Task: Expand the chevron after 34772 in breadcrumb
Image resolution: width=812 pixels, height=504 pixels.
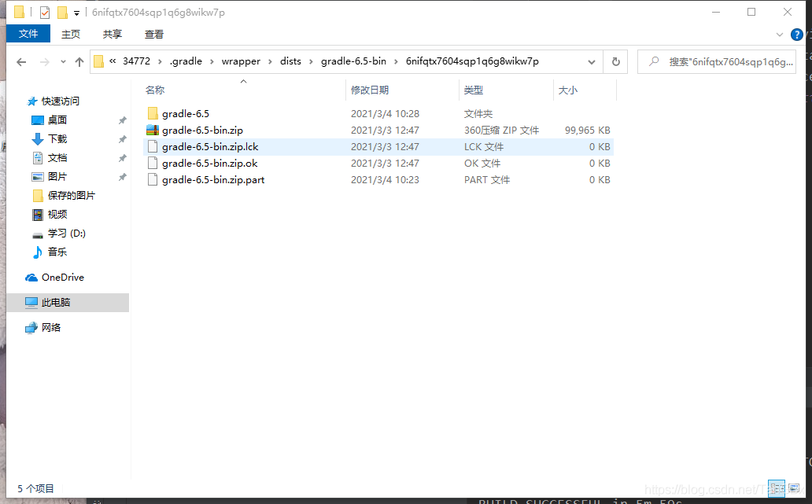Action: [x=160, y=61]
